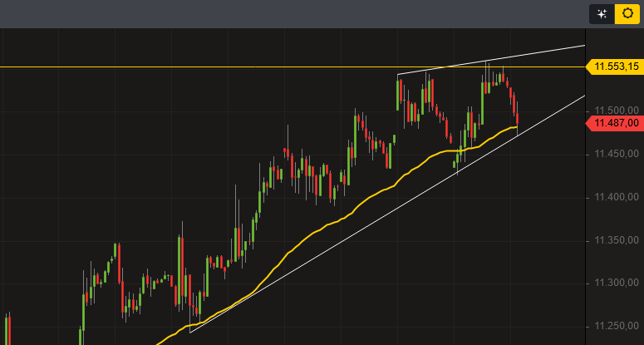Image resolution: width=644 pixels, height=345 pixels.
Task: Click the 11.250,00 price axis label
Action: [616, 327]
